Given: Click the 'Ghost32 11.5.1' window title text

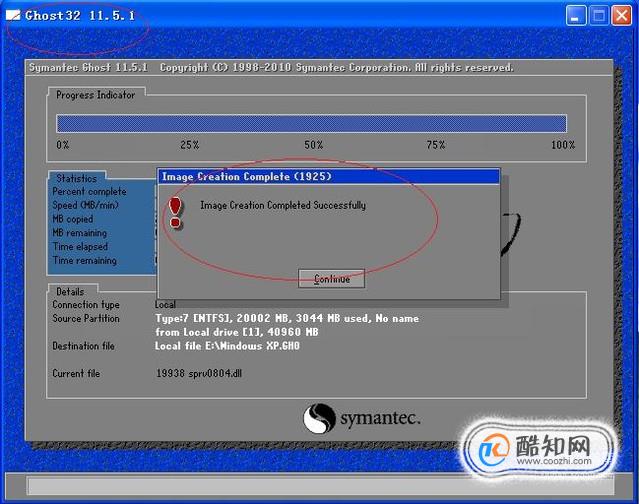Looking at the screenshot, I should (x=80, y=15).
